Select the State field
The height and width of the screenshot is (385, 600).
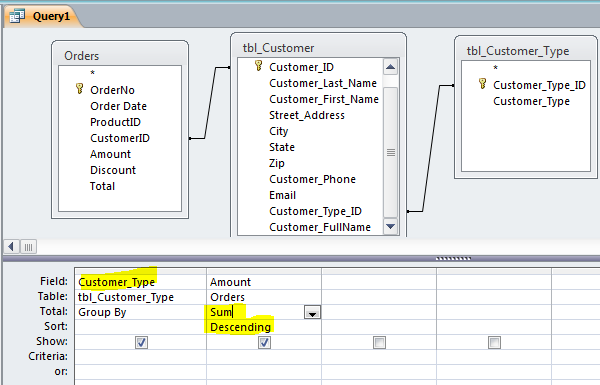pyautogui.click(x=282, y=147)
